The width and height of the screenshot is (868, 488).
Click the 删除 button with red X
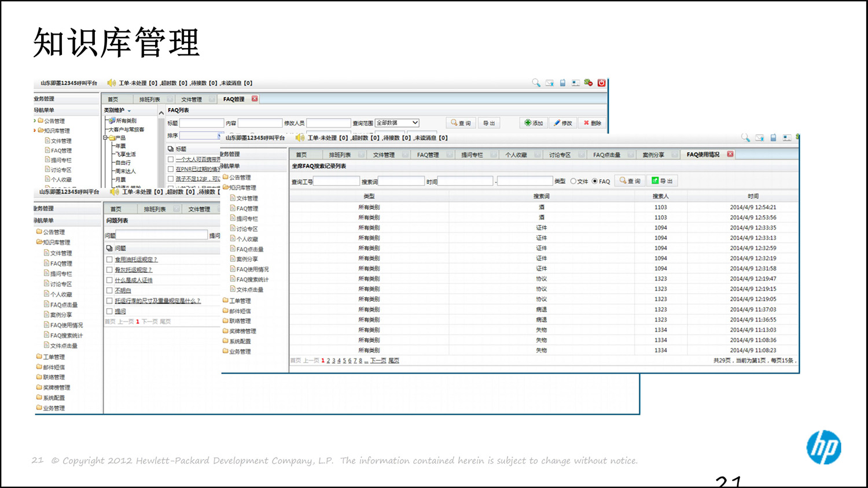tap(592, 123)
